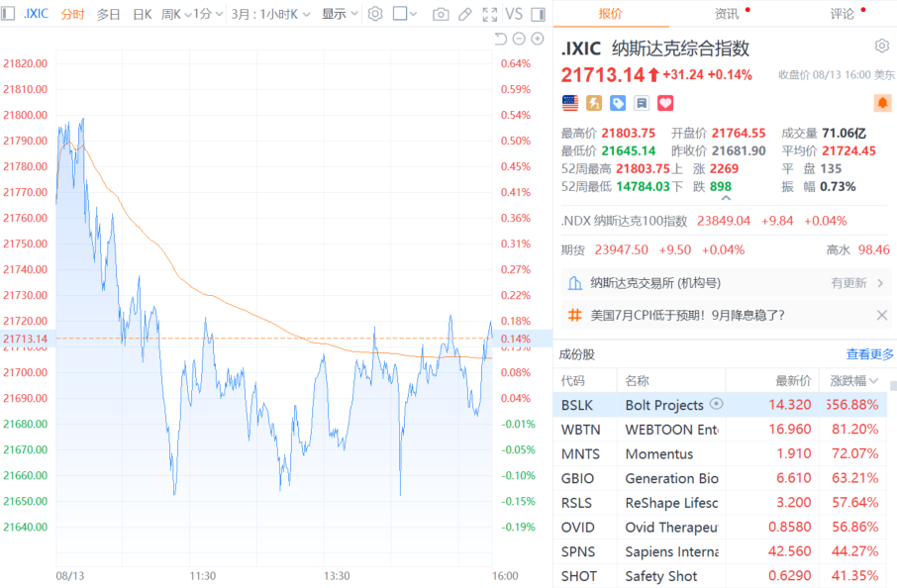Set a price alert with bell icon
The height and width of the screenshot is (588, 897).
click(883, 103)
